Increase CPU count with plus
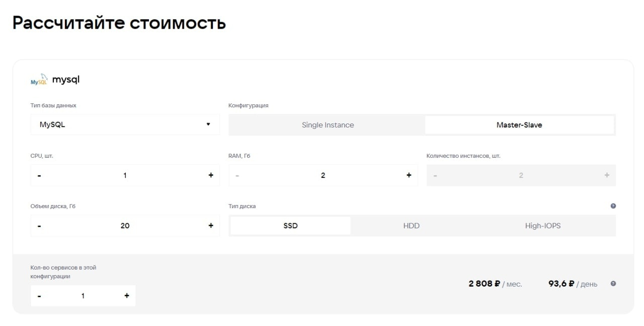This screenshot has height=326, width=644. (x=211, y=175)
